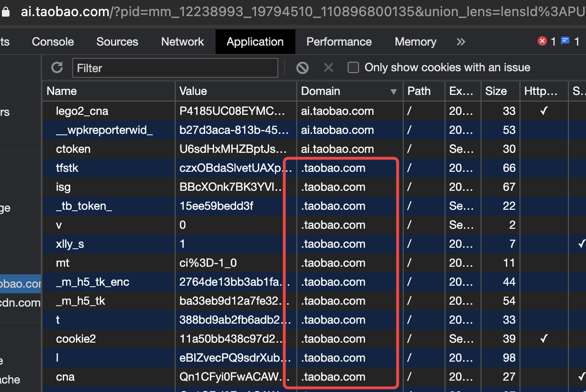The height and width of the screenshot is (392, 586).
Task: Select the __wpkreporterwid_ cookie row
Action: [x=314, y=130]
